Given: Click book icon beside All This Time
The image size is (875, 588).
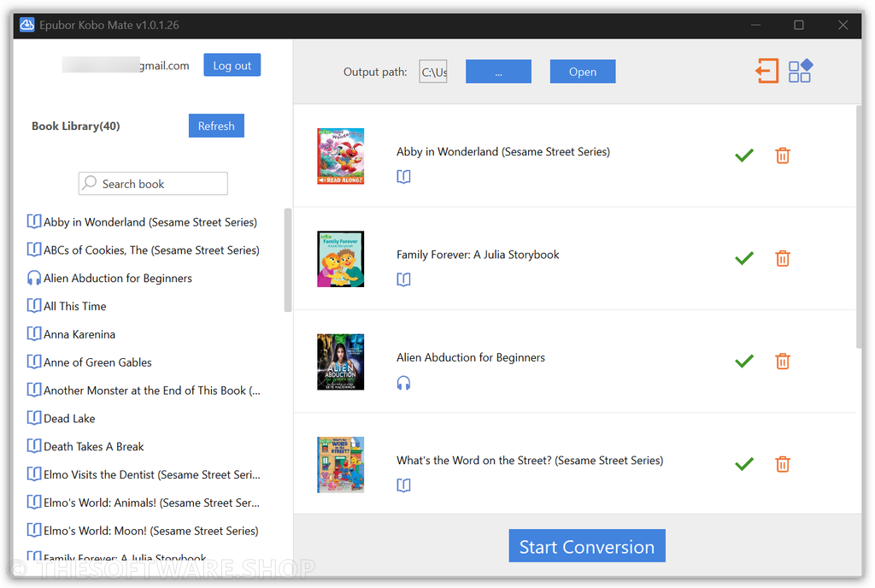Looking at the screenshot, I should click(x=34, y=306).
